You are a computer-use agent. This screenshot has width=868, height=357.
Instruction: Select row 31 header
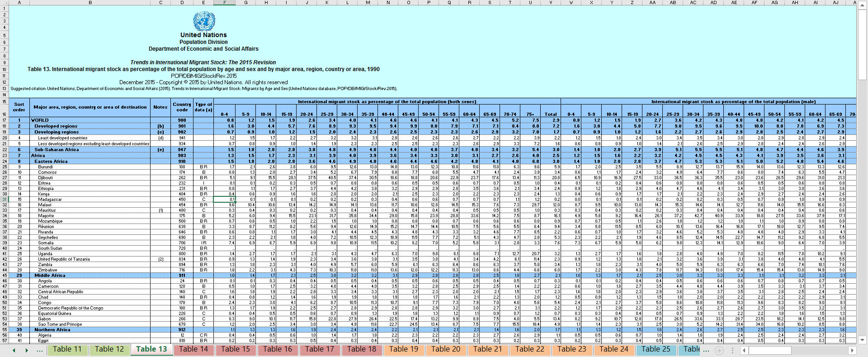[x=4, y=200]
